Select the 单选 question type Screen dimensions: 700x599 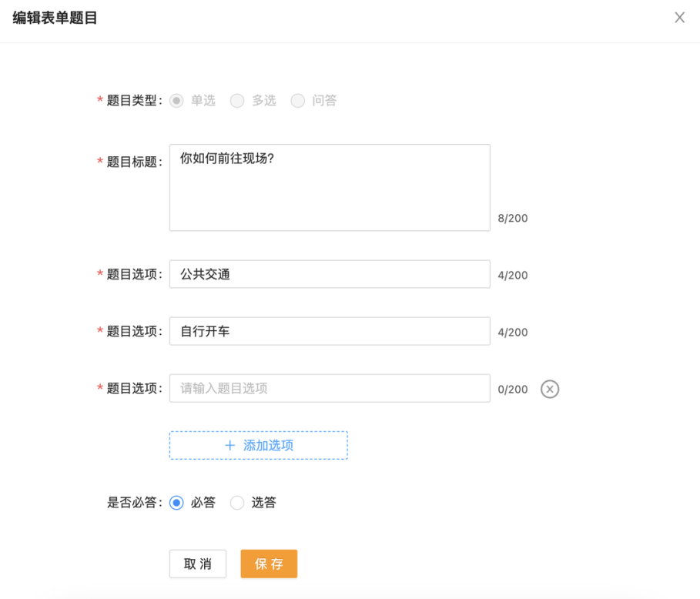(x=176, y=100)
